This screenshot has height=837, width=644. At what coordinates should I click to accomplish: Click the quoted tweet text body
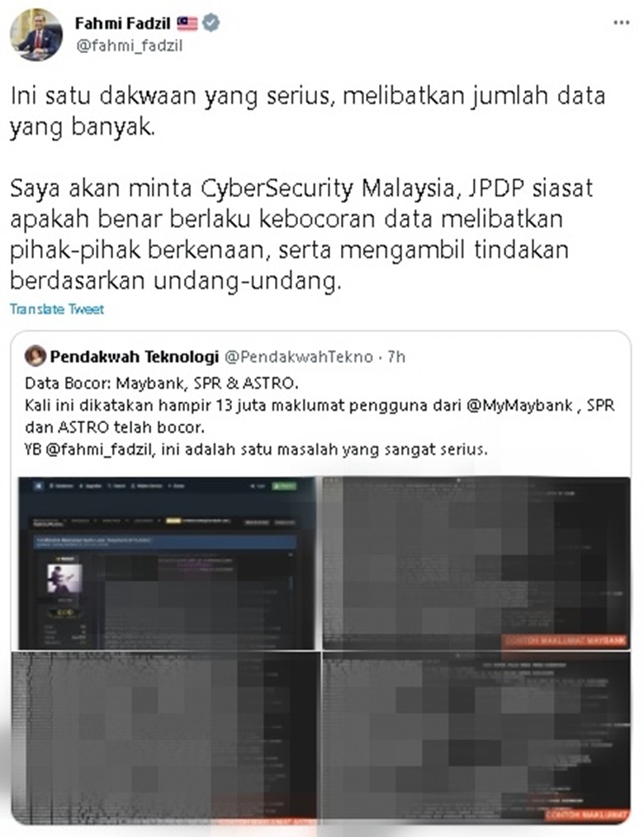point(320,416)
